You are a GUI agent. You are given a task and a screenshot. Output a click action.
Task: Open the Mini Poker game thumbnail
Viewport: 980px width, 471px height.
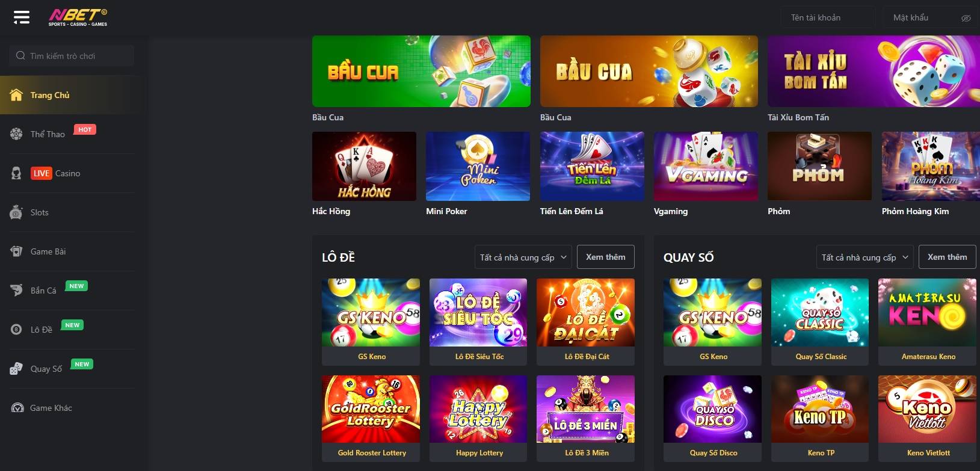[x=478, y=166]
